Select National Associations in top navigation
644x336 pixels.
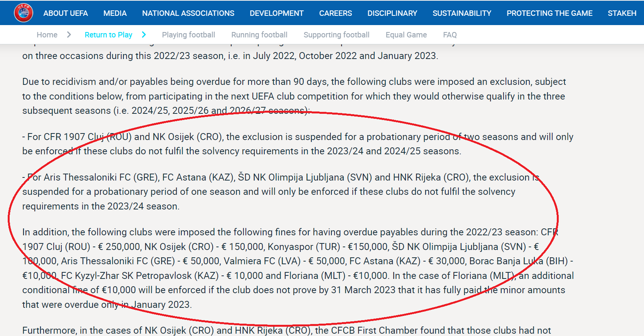(x=188, y=13)
